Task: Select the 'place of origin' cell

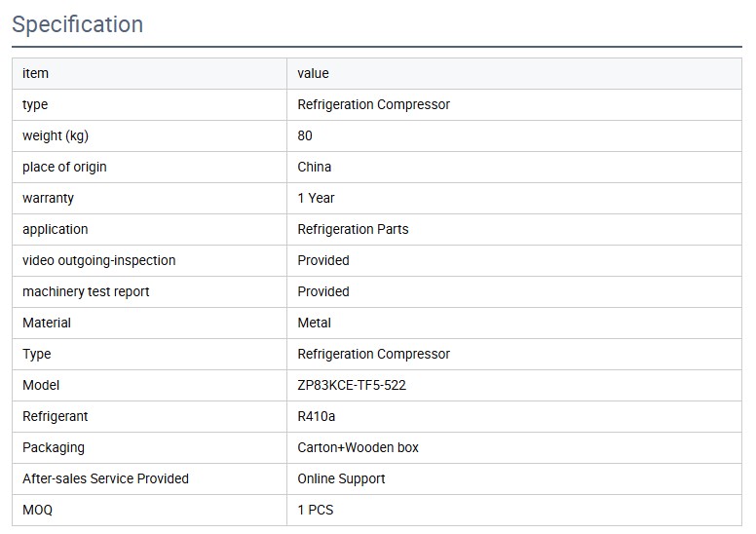Action: [x=64, y=167]
